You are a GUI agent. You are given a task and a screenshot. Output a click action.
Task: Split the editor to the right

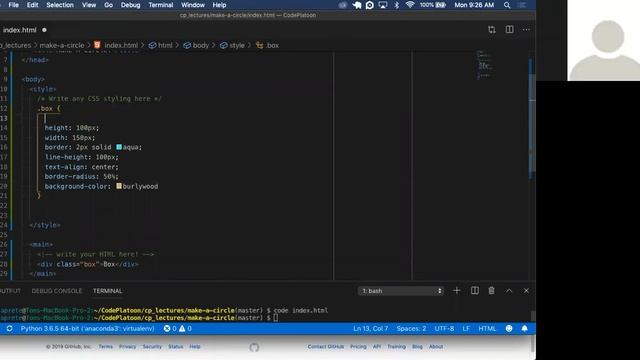point(509,29)
